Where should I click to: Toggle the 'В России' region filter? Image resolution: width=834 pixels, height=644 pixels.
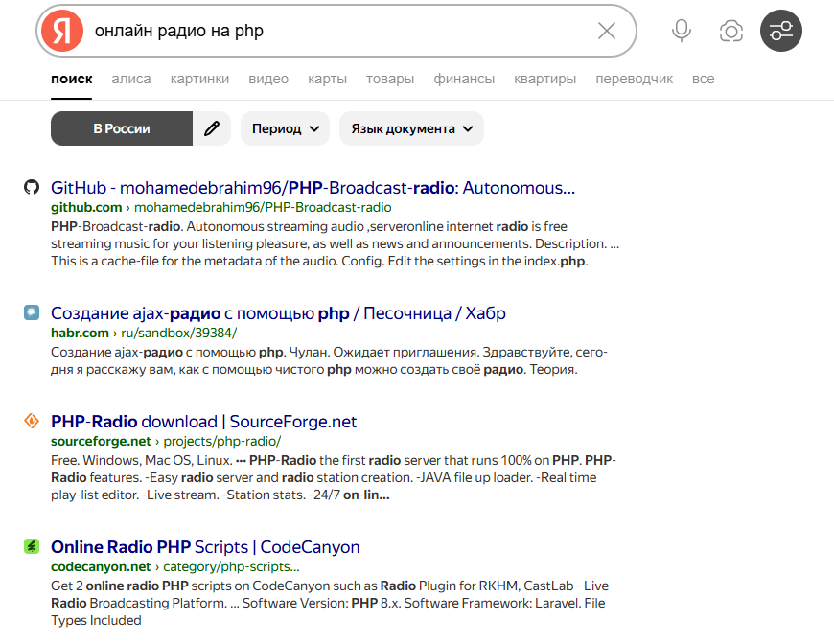(122, 128)
